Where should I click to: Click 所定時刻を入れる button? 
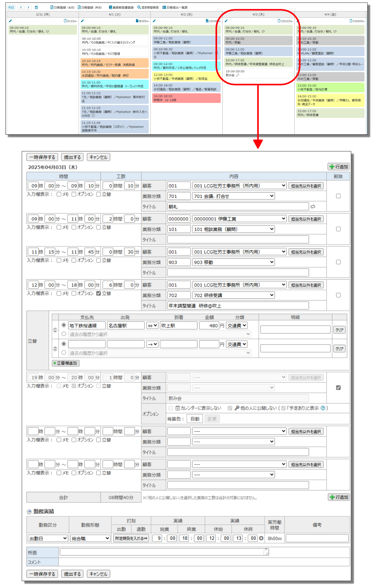[131, 538]
